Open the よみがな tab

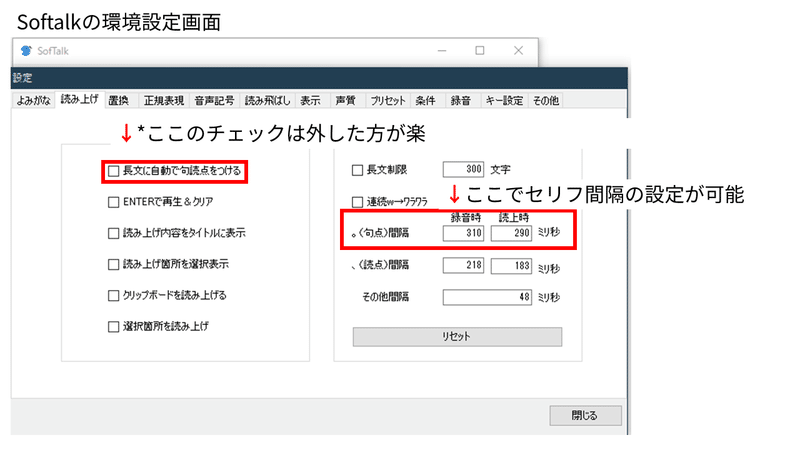33,101
